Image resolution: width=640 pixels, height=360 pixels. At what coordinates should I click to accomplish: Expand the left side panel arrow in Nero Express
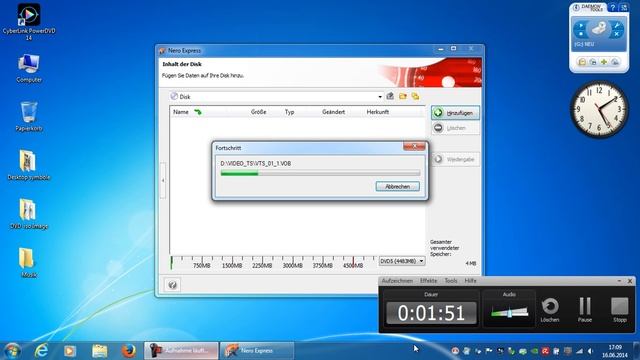[163, 180]
